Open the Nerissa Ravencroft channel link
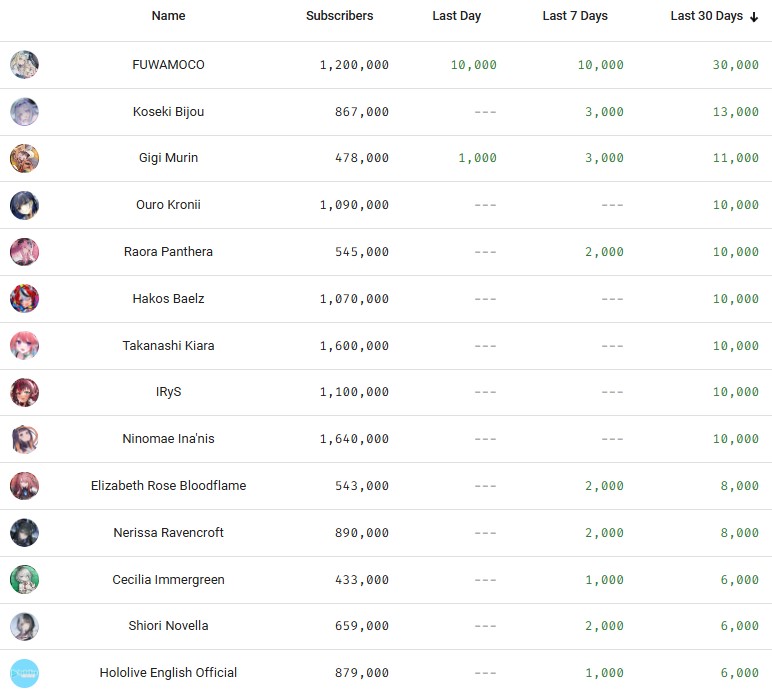This screenshot has height=691, width=772. tap(168, 533)
